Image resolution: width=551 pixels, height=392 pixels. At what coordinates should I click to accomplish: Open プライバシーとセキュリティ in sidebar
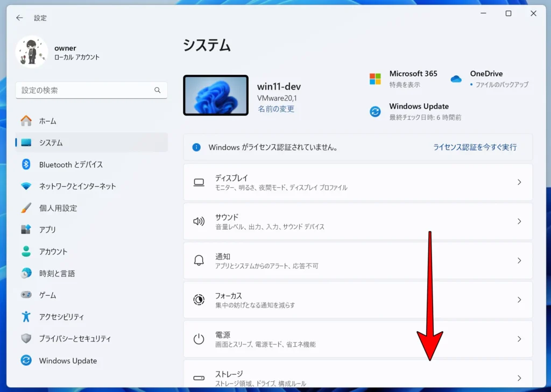tap(75, 339)
